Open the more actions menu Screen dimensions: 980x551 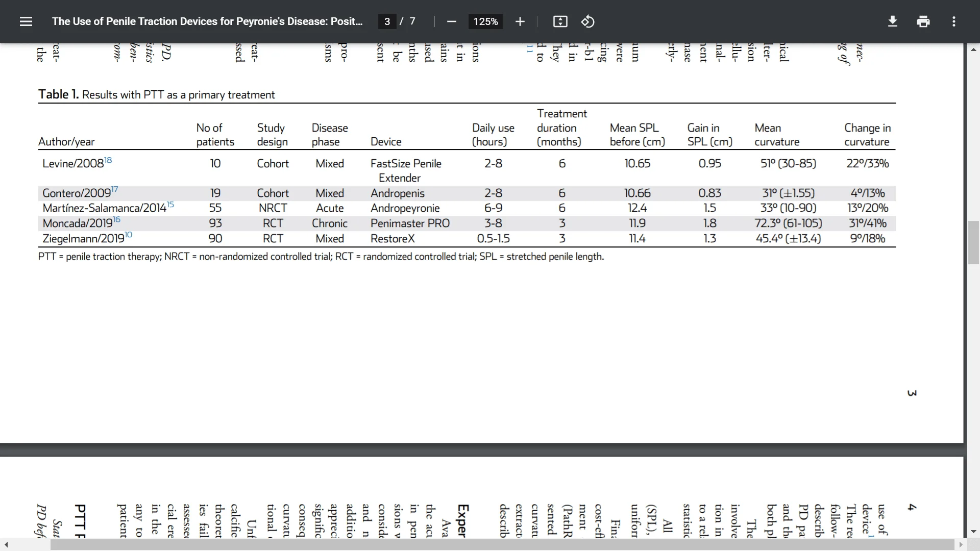click(x=954, y=21)
